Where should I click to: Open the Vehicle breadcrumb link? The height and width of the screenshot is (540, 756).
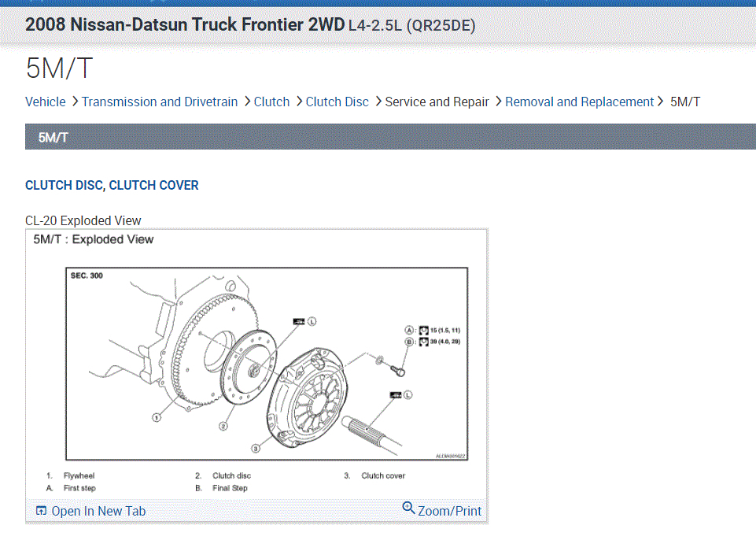[x=45, y=102]
